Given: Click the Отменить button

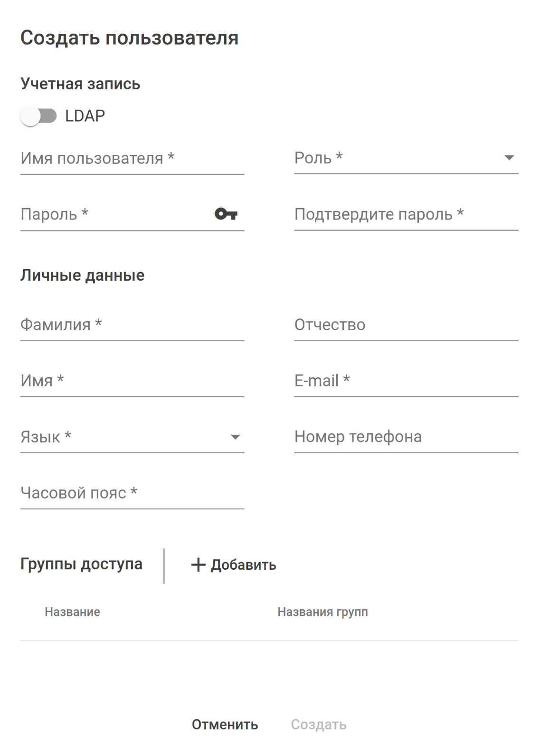Looking at the screenshot, I should [x=225, y=724].
